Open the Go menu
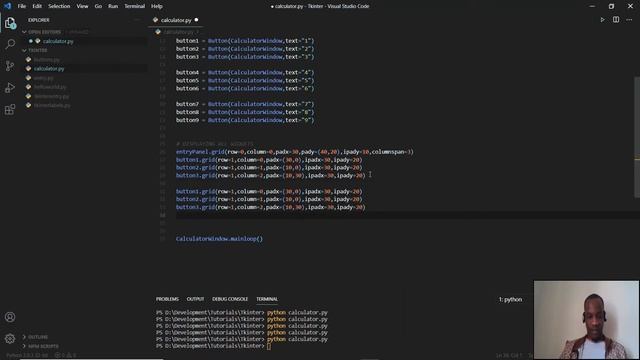640x360 pixels. [98, 6]
